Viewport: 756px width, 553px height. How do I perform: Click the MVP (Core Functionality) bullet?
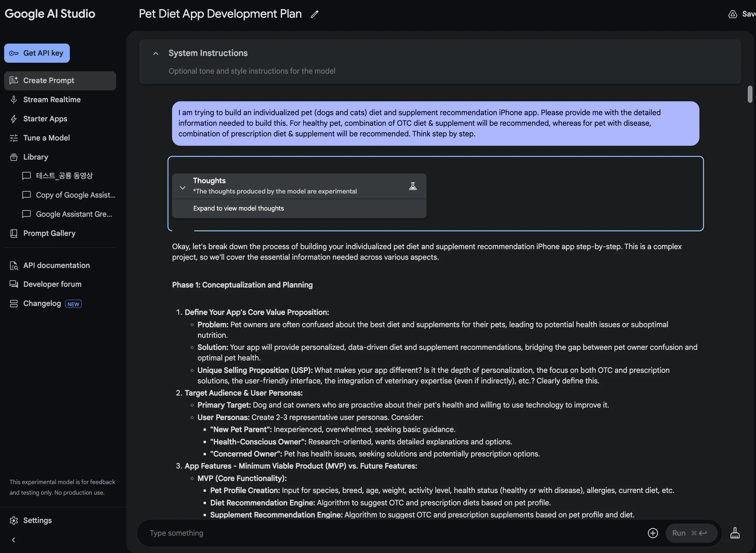tap(242, 478)
